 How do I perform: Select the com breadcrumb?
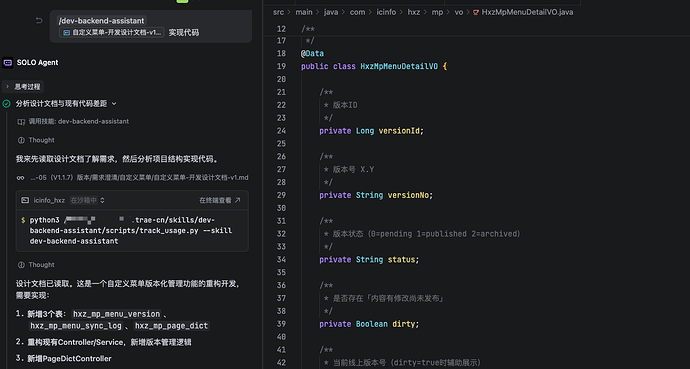tap(357, 12)
